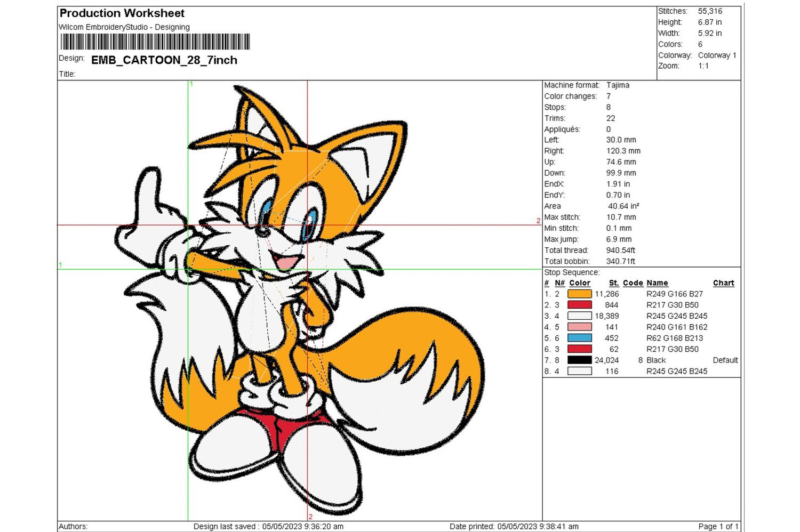Click thread name "R62 G168 B213"
This screenshot has width=800, height=532.
pos(675,338)
